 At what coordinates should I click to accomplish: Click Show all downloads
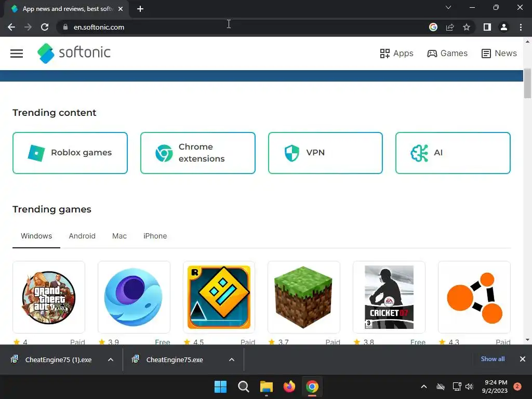pos(493,359)
